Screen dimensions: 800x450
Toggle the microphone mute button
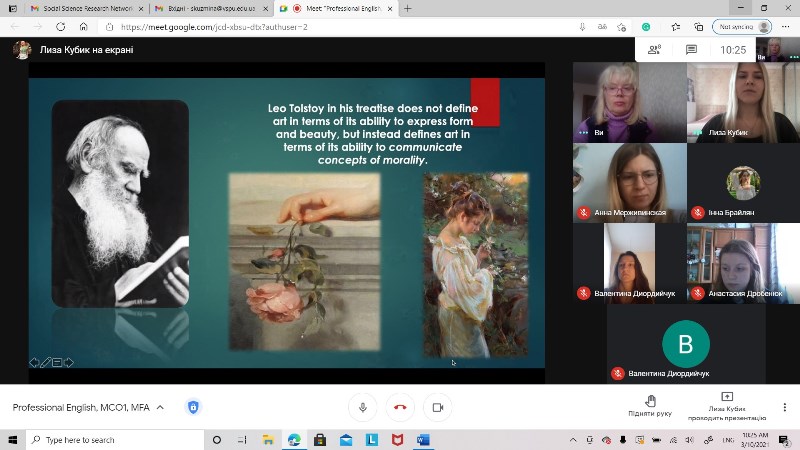pyautogui.click(x=363, y=407)
